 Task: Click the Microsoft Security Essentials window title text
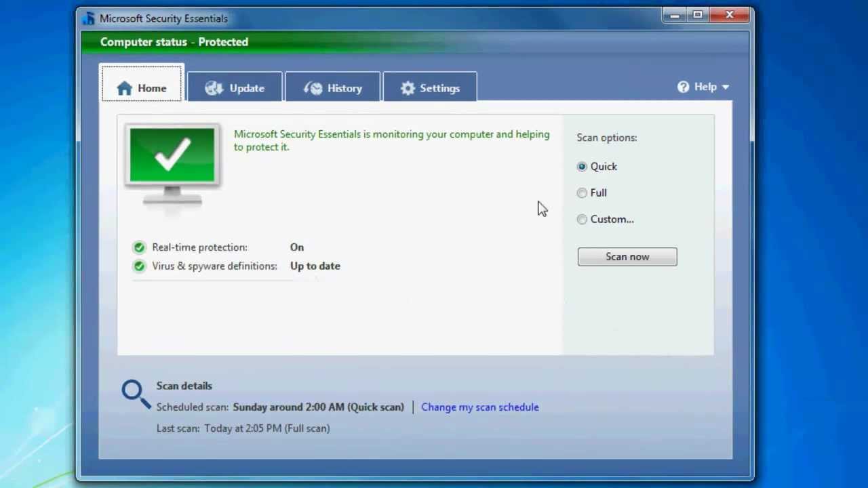[163, 18]
